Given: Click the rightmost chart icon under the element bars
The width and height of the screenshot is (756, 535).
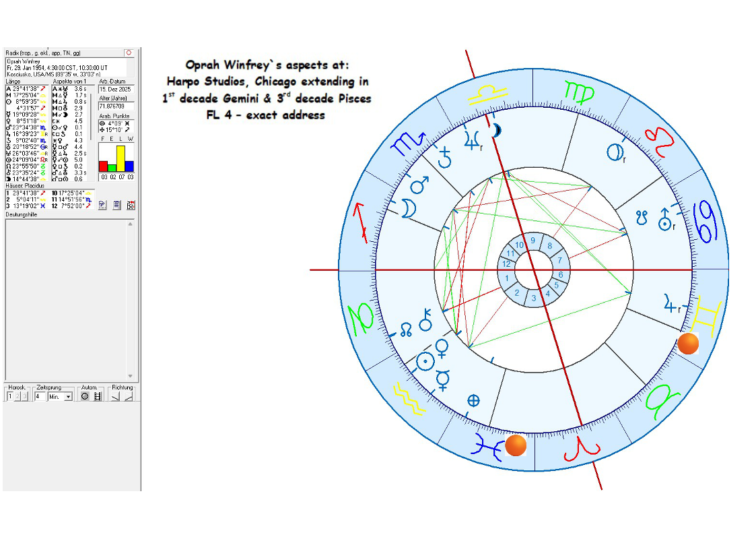Looking at the screenshot, I should [x=131, y=206].
